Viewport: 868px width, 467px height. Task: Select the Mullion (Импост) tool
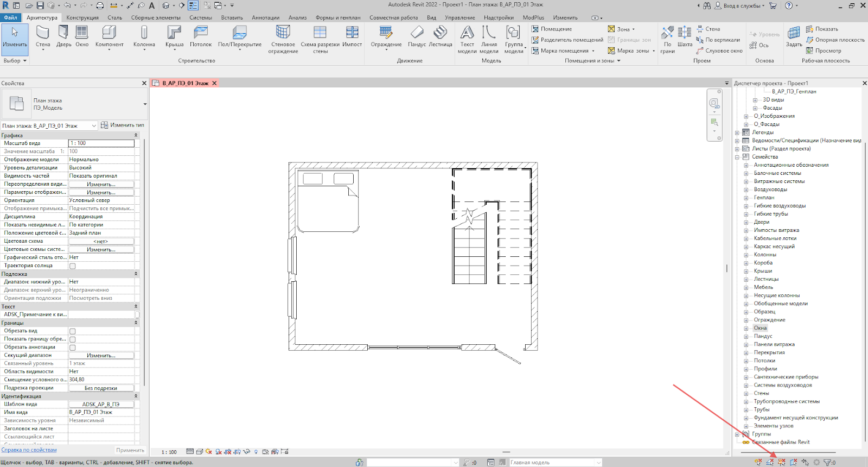pyautogui.click(x=352, y=37)
